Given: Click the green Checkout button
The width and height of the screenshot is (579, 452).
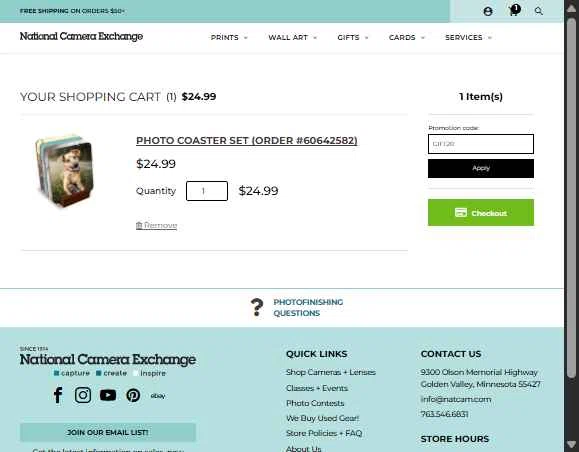Looking at the screenshot, I should [x=481, y=213].
